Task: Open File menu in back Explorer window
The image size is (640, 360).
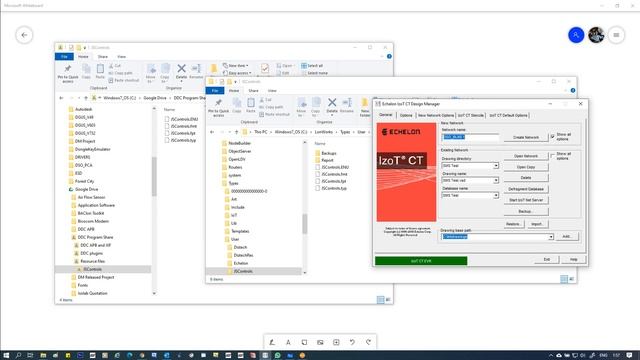Action: pyautogui.click(x=64, y=57)
